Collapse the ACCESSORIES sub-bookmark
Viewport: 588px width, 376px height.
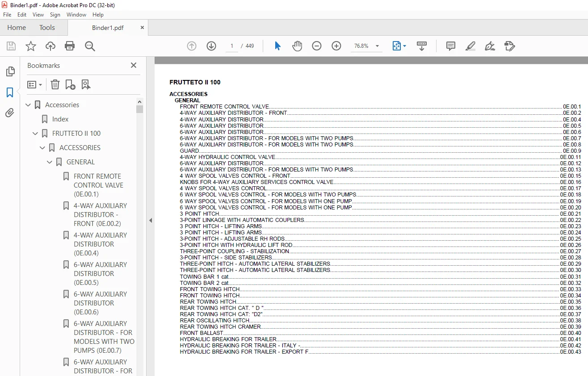[x=42, y=148]
